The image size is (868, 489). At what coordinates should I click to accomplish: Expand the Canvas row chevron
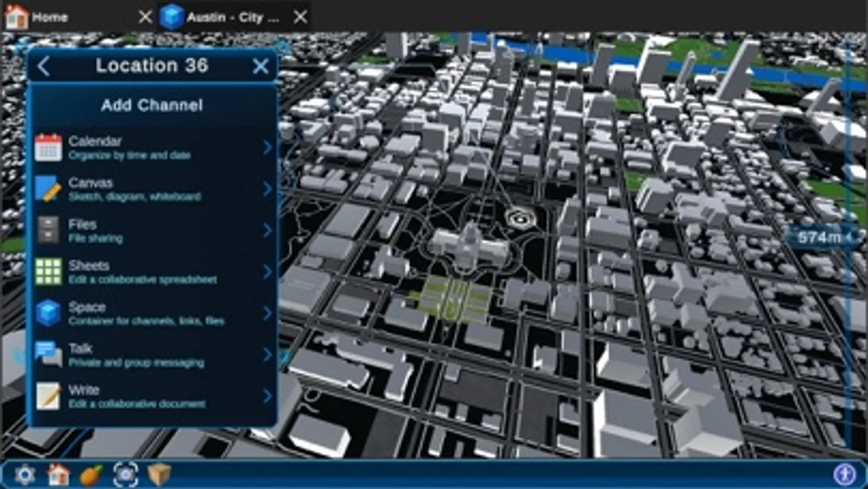click(267, 189)
